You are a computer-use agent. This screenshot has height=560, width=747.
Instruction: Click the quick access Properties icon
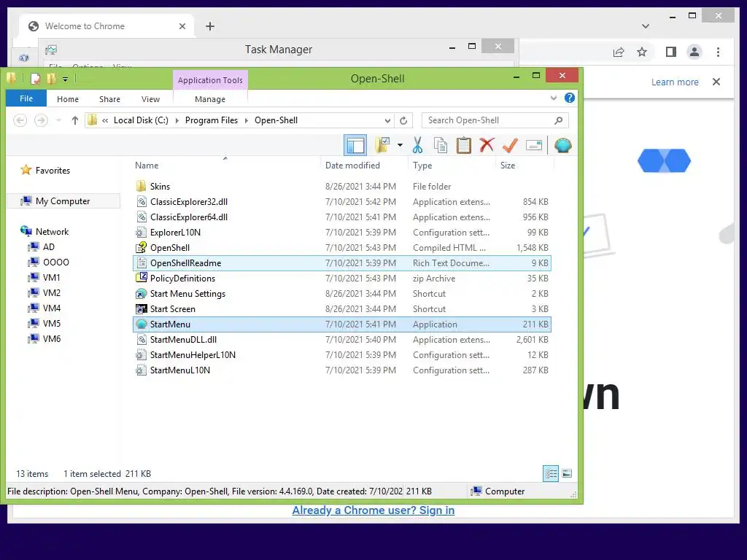pyautogui.click(x=35, y=79)
